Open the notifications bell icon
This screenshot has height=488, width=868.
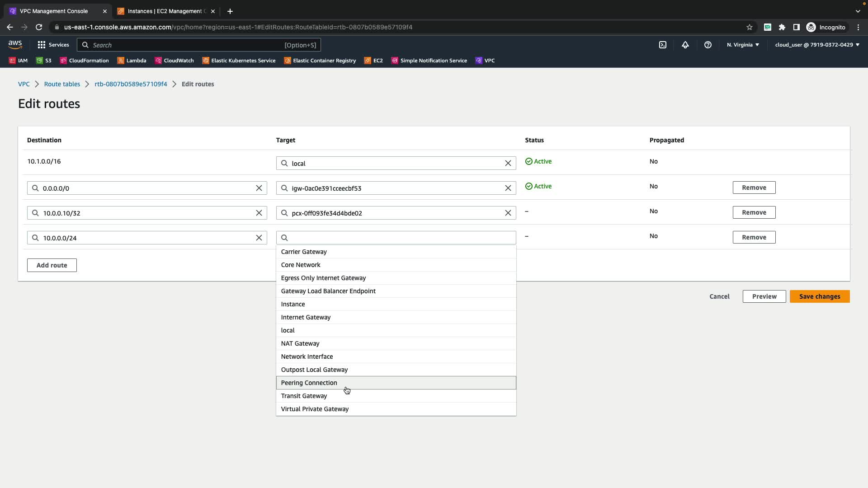click(x=685, y=45)
